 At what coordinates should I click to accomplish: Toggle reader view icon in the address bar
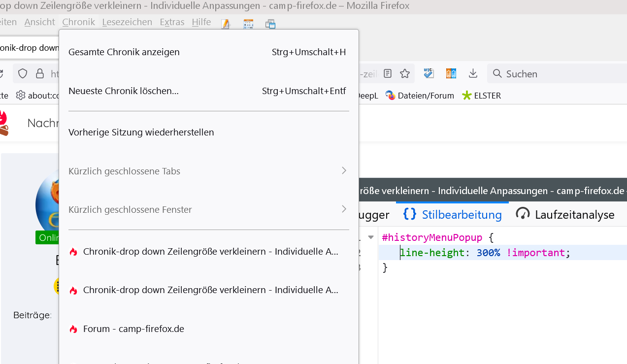pyautogui.click(x=388, y=74)
